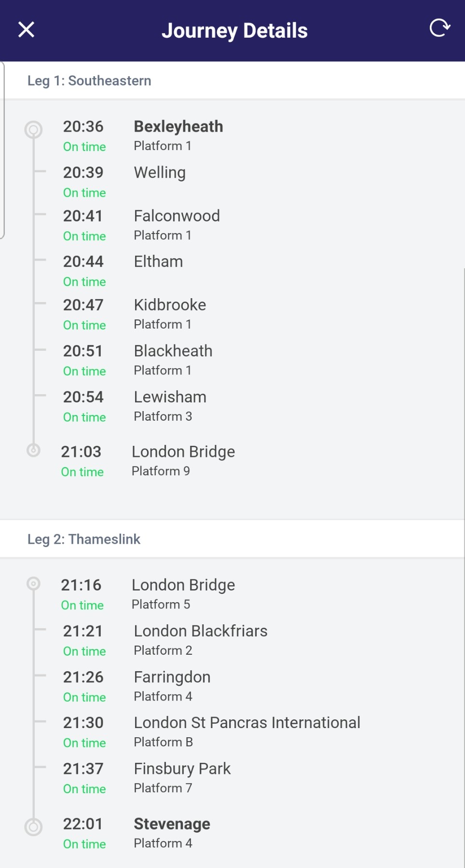
Task: Open Bexleyheath station stop
Action: click(178, 126)
